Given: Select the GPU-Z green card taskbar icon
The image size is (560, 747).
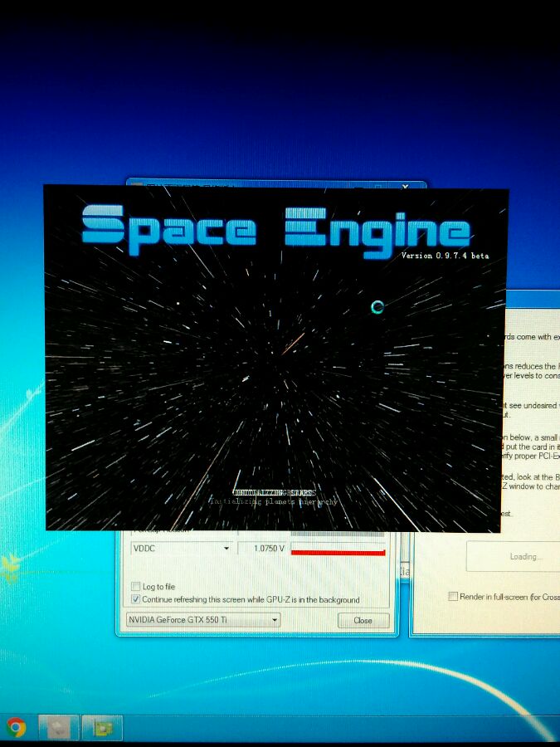Looking at the screenshot, I should tap(102, 727).
